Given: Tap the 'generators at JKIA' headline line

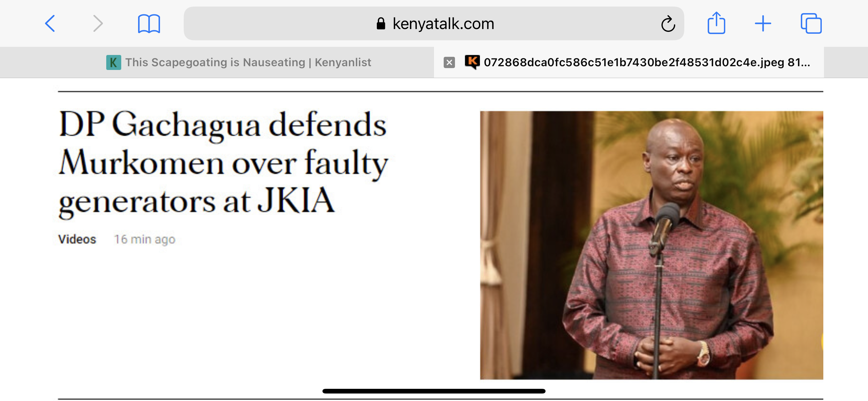Looking at the screenshot, I should coord(197,201).
